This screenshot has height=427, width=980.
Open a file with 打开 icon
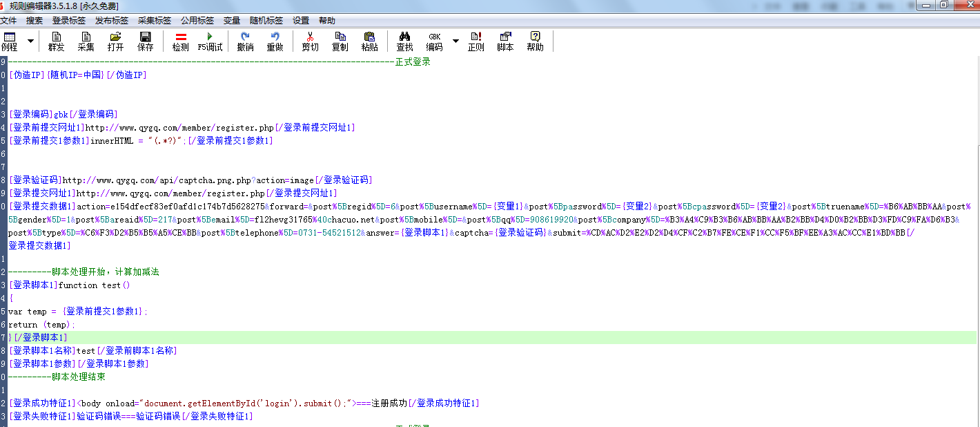115,41
